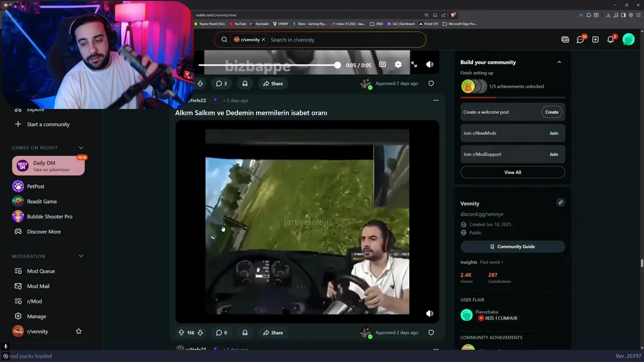
Task: Toggle closed captions on top video
Action: [382, 64]
